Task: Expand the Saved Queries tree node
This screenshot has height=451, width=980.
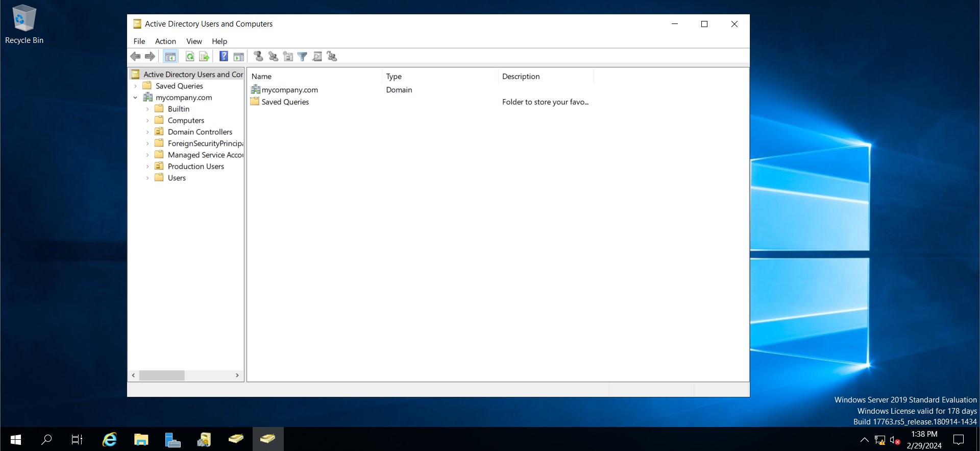Action: point(135,86)
